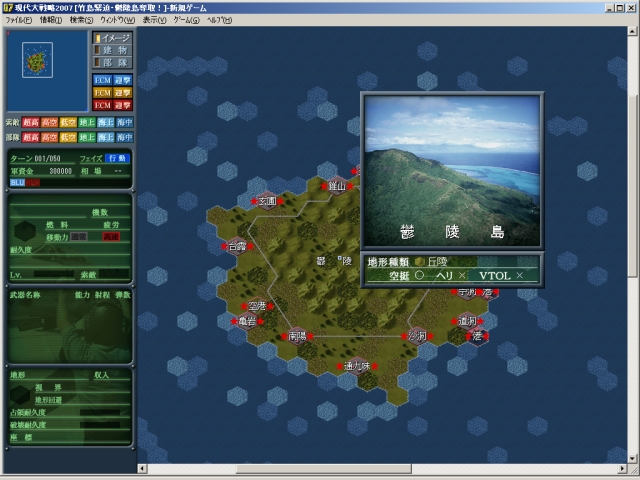Select the 南陽 city hex
The height and width of the screenshot is (480, 640).
coord(297,336)
